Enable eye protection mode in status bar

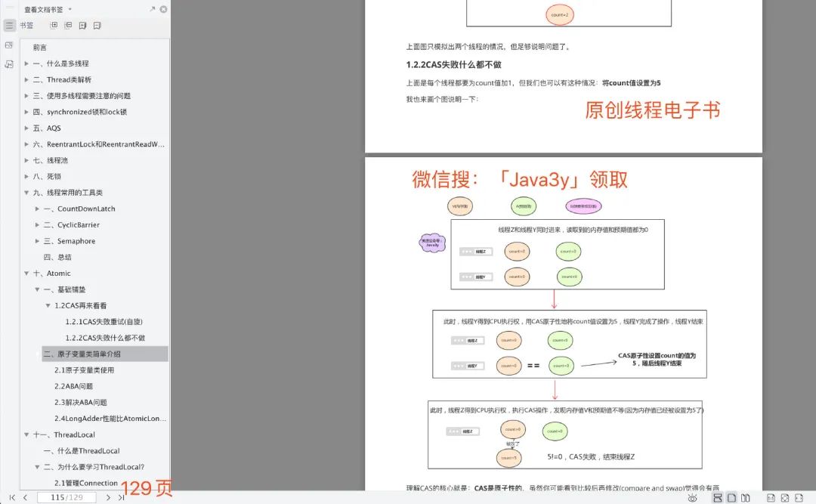pos(693,499)
